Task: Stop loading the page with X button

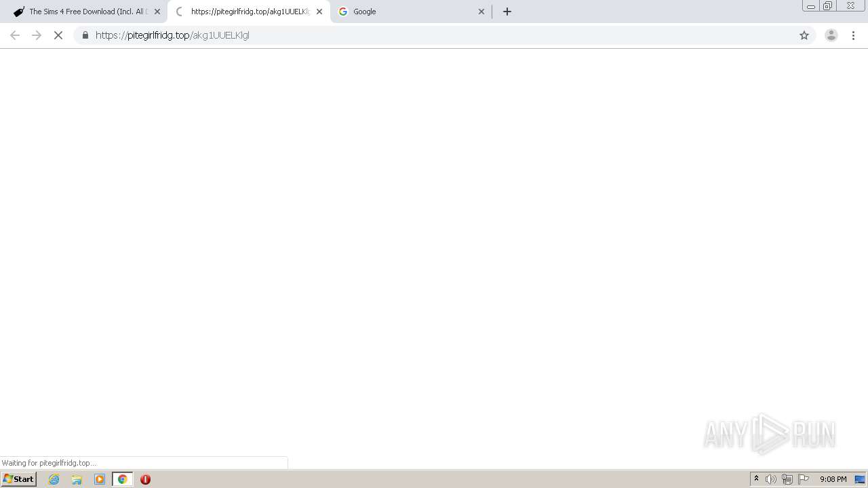Action: click(58, 35)
